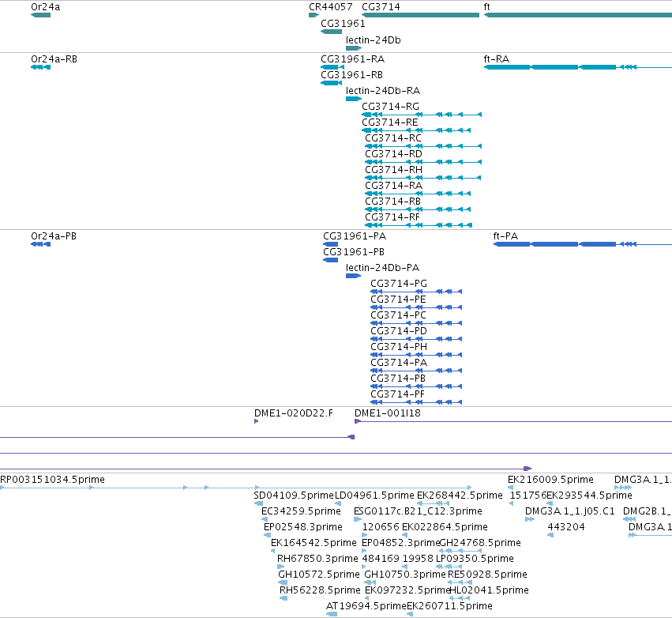Click ESG0117c.B21_C12.3prime label
The width and height of the screenshot is (672, 618).
pos(418,511)
